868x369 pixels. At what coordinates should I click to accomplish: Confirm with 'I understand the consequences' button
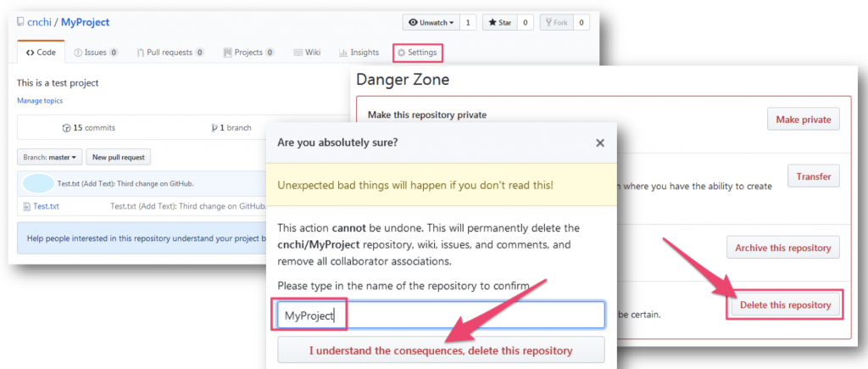click(x=441, y=350)
